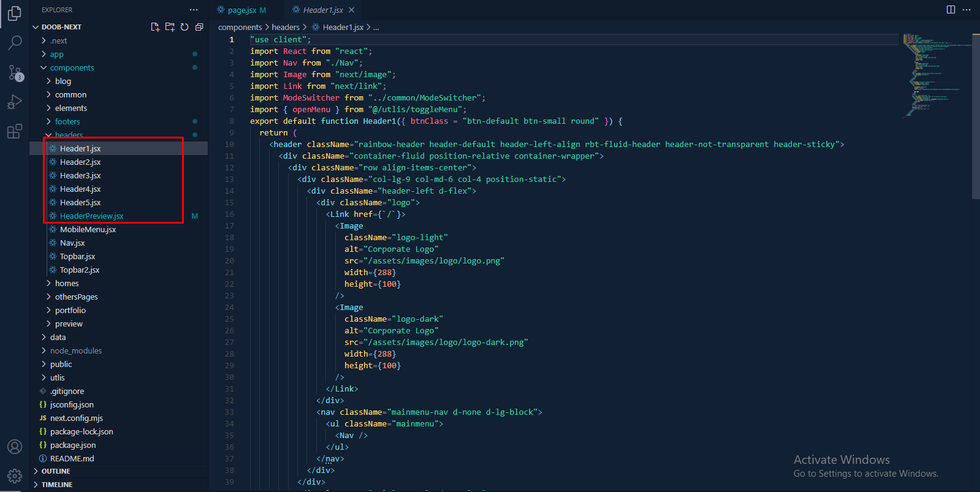Open README.md file

coord(118,458)
